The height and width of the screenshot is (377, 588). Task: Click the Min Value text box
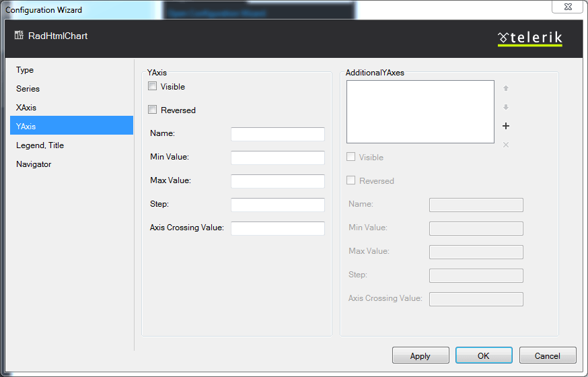tap(277, 158)
